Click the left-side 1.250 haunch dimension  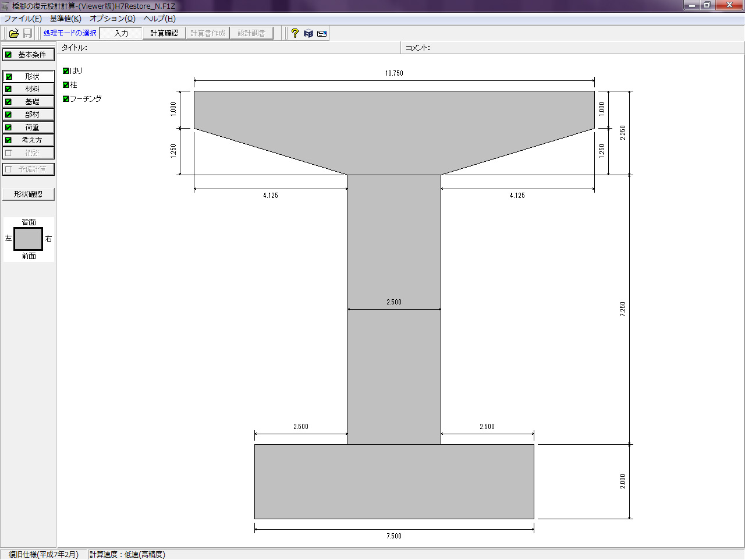173,151
